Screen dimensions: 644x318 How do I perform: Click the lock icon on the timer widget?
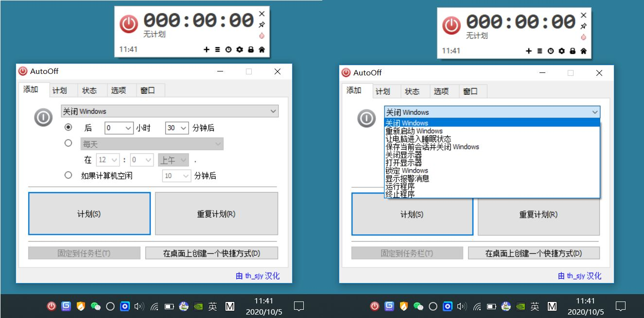(x=250, y=49)
